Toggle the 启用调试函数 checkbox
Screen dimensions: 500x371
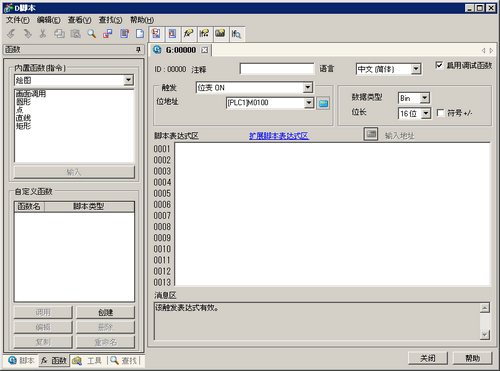439,65
